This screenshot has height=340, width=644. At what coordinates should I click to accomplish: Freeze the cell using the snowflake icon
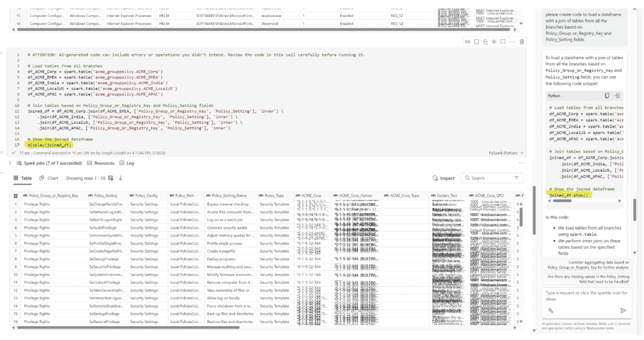click(x=494, y=42)
